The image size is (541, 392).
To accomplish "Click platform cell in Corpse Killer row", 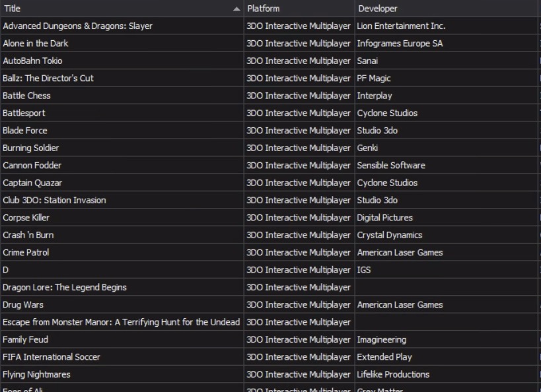I will pyautogui.click(x=299, y=218).
